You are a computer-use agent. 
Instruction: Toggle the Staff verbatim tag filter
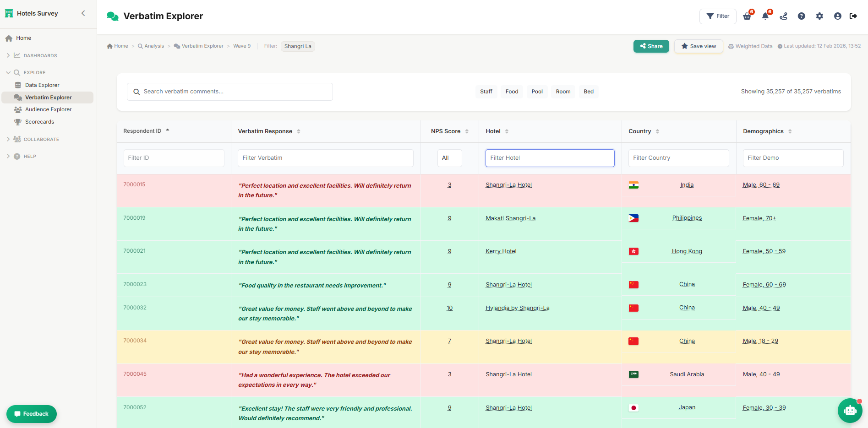coord(486,92)
